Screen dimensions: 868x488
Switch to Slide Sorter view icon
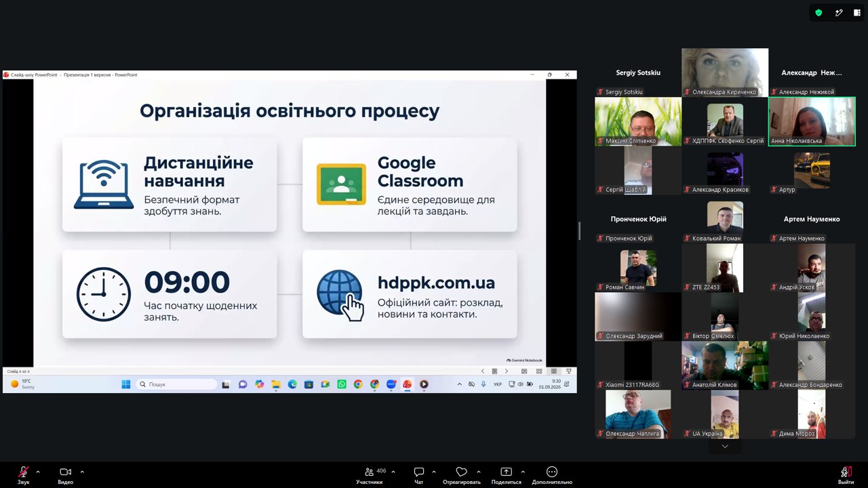(x=539, y=371)
